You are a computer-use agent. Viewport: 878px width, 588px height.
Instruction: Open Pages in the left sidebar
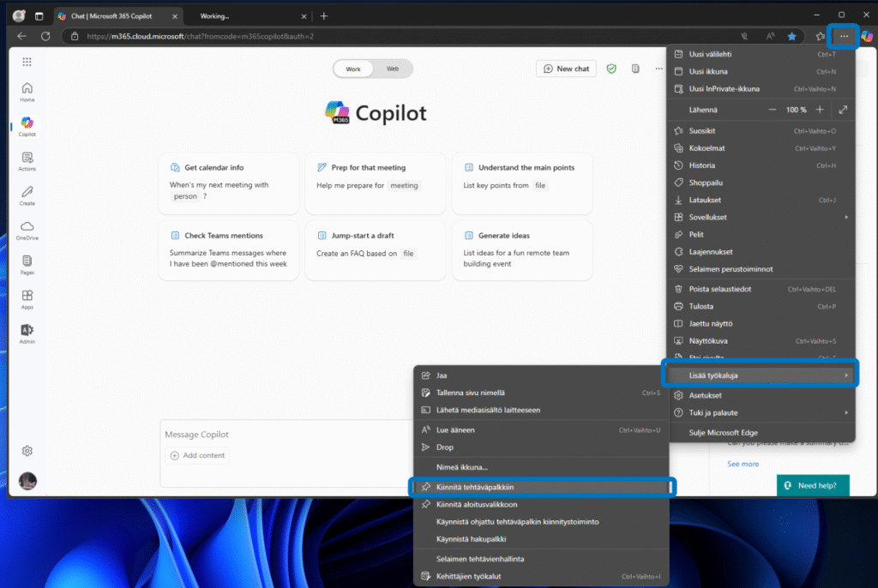point(27,265)
